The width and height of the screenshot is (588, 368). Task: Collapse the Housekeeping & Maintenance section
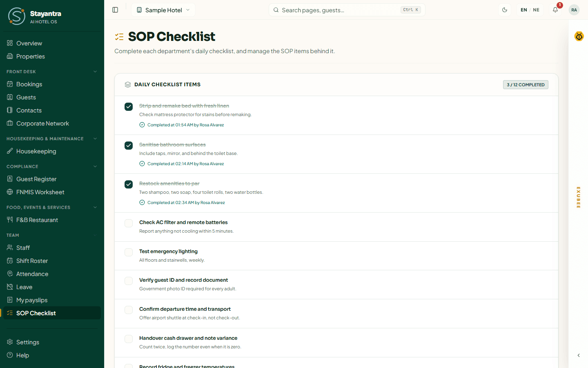coord(95,139)
